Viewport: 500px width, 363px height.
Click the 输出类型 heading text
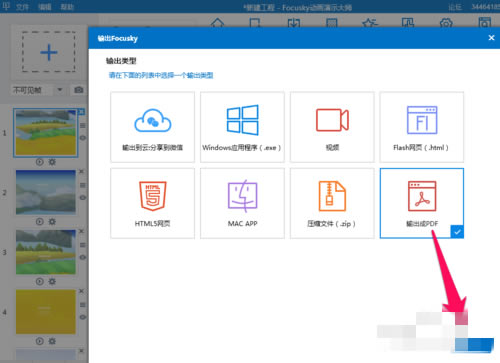121,61
